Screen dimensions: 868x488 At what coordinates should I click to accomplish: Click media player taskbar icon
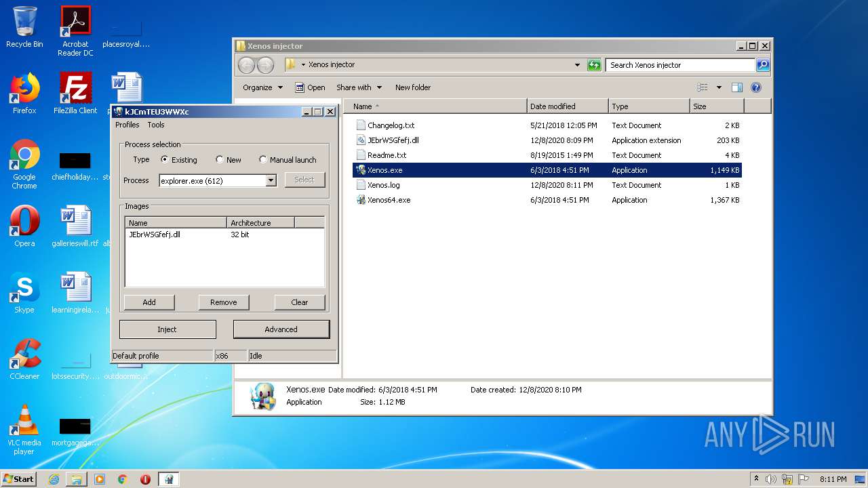pos(100,479)
